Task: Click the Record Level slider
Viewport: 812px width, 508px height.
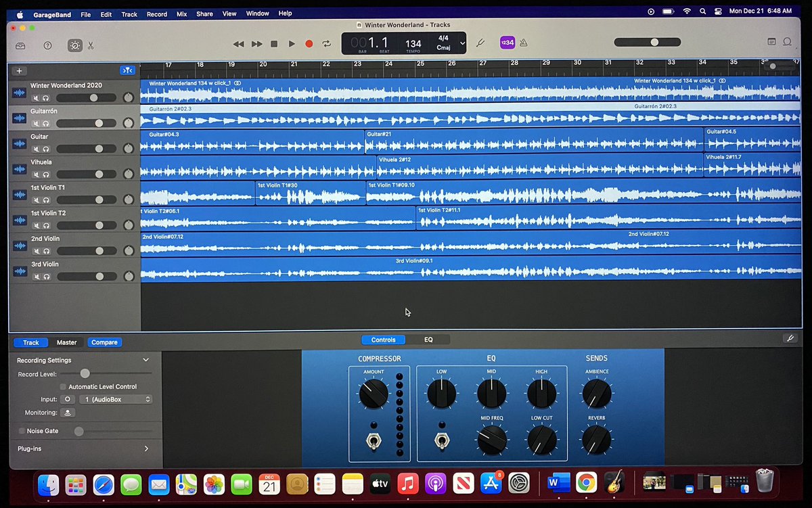Action: pyautogui.click(x=106, y=373)
